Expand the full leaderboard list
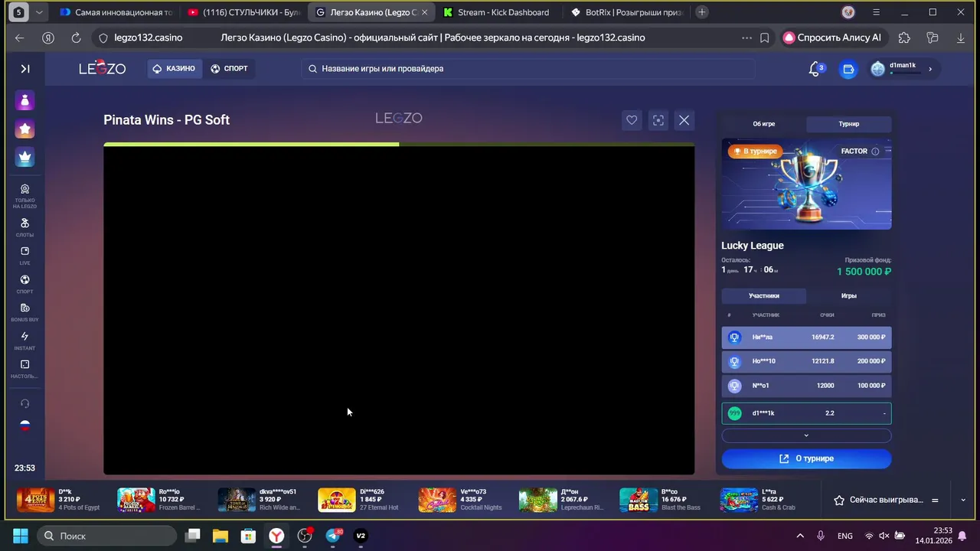 click(x=806, y=435)
